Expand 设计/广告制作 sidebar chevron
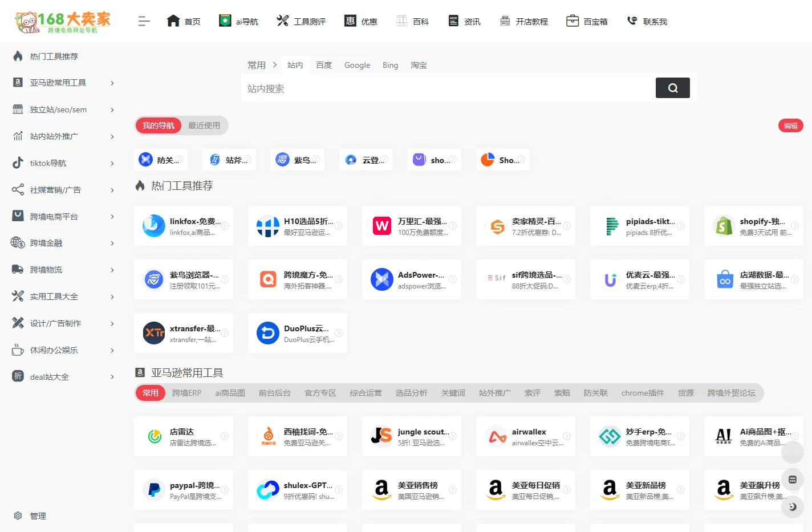This screenshot has width=812, height=532. click(112, 324)
